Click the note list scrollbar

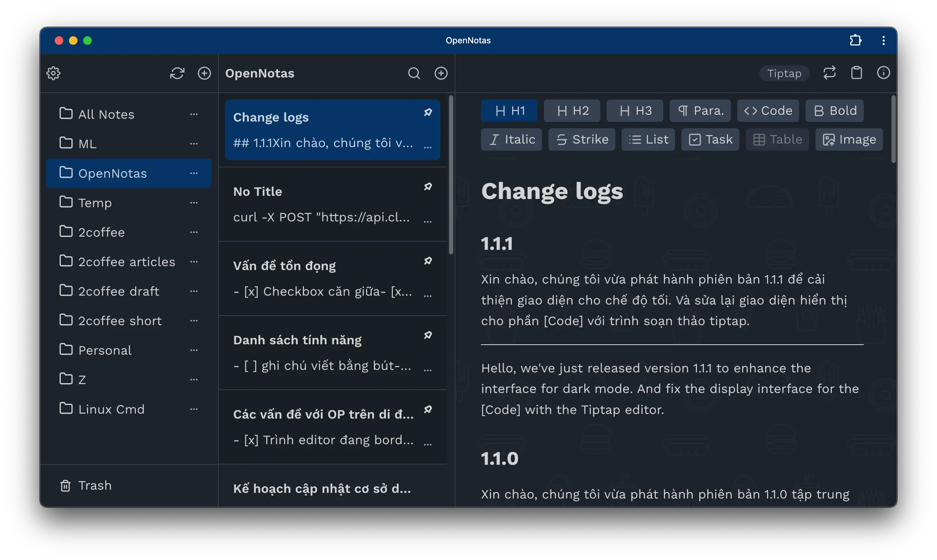coord(451,175)
